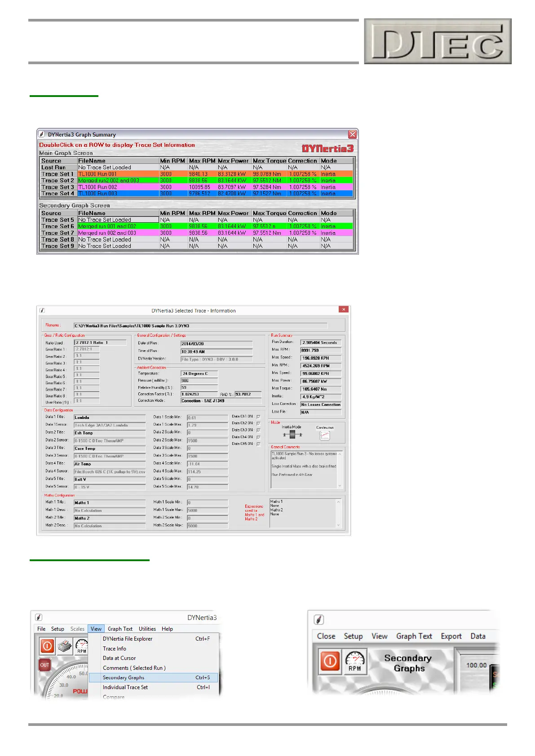Toggle the Data Ch4 ON checkbox

pos(258,437)
